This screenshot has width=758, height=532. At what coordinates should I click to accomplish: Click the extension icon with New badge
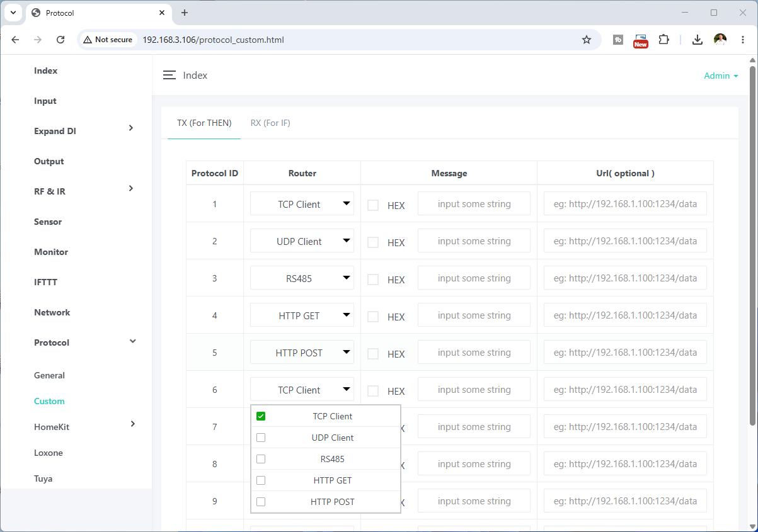click(x=640, y=40)
